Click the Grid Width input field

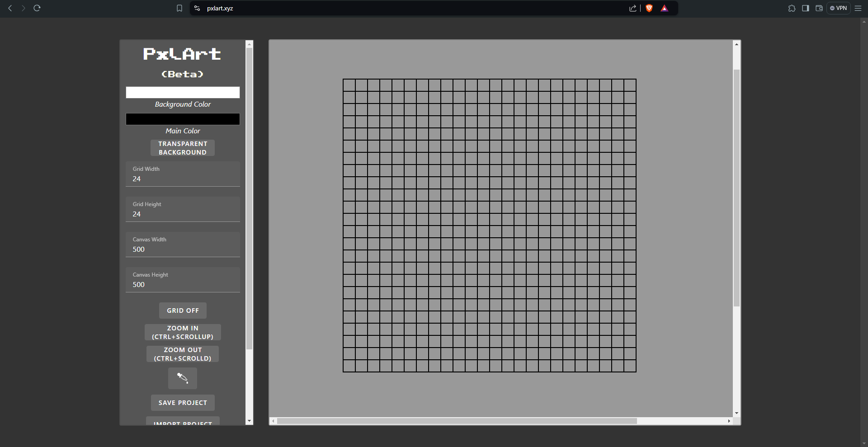(x=183, y=179)
